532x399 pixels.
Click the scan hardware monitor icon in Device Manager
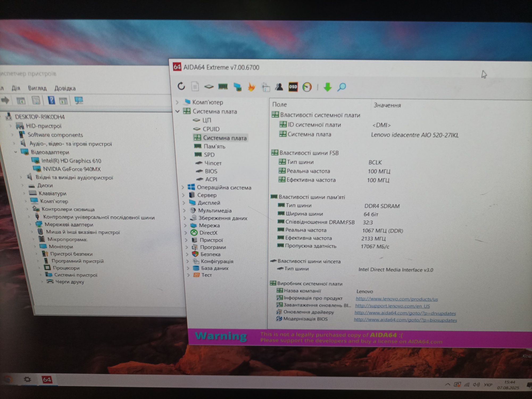click(79, 101)
